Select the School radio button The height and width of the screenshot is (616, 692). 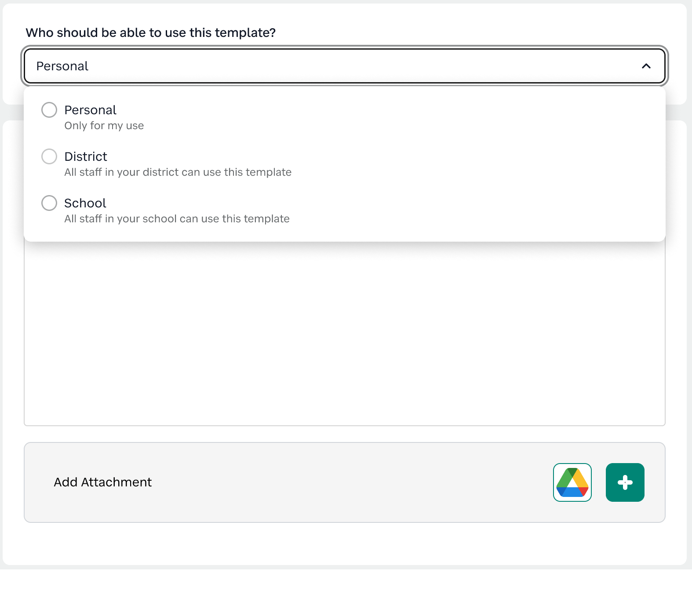tap(49, 203)
